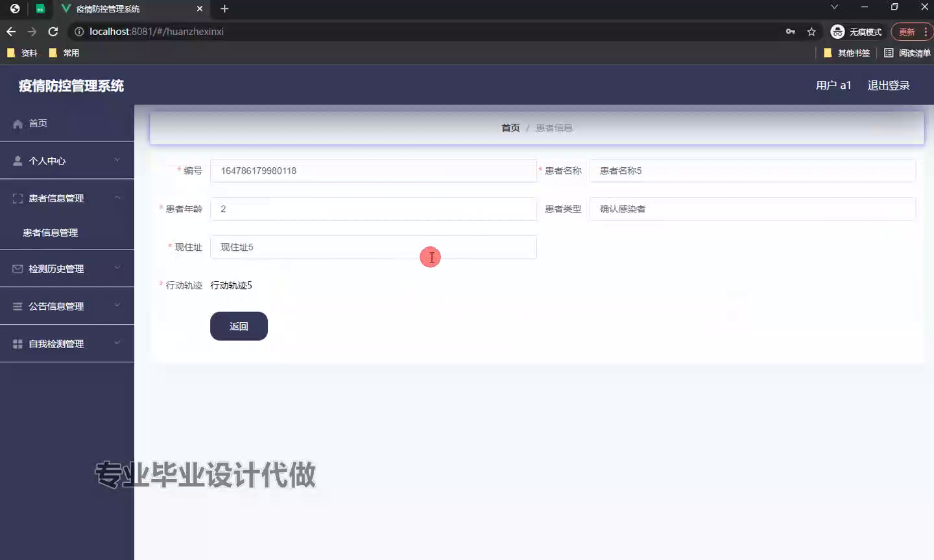The image size is (934, 560).
Task: Expand the 检测历史管理 chevron
Action: (117, 268)
